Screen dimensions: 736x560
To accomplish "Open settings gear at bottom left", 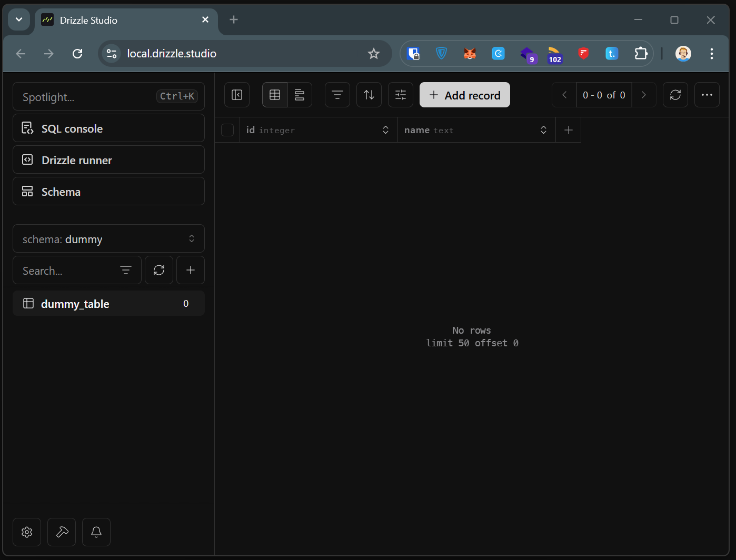I will point(27,532).
